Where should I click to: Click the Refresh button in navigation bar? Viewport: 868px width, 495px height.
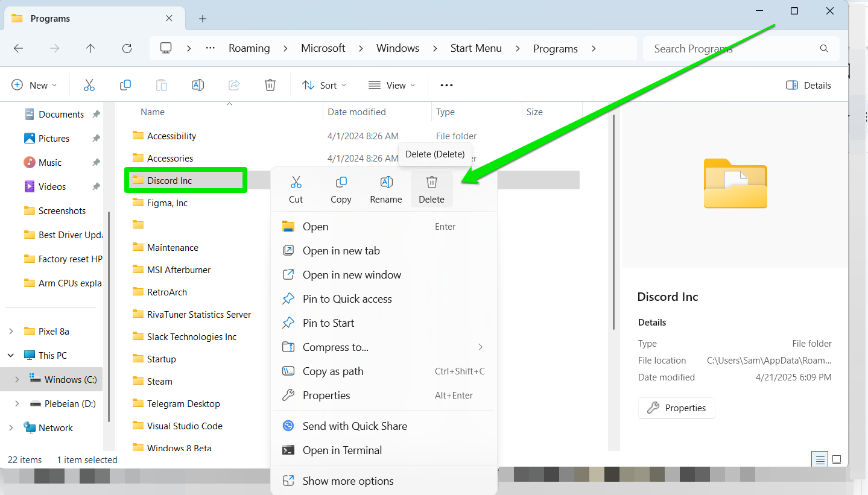[127, 48]
